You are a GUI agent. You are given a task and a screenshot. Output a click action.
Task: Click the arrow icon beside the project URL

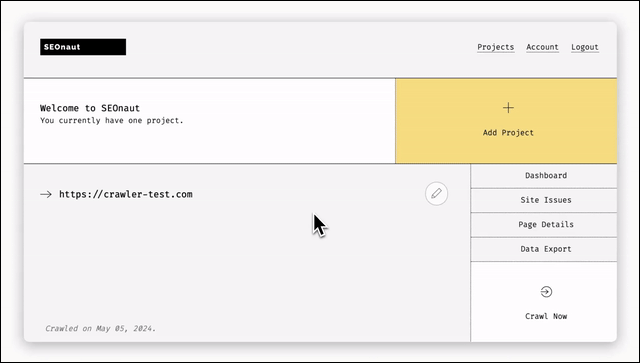[x=46, y=194]
